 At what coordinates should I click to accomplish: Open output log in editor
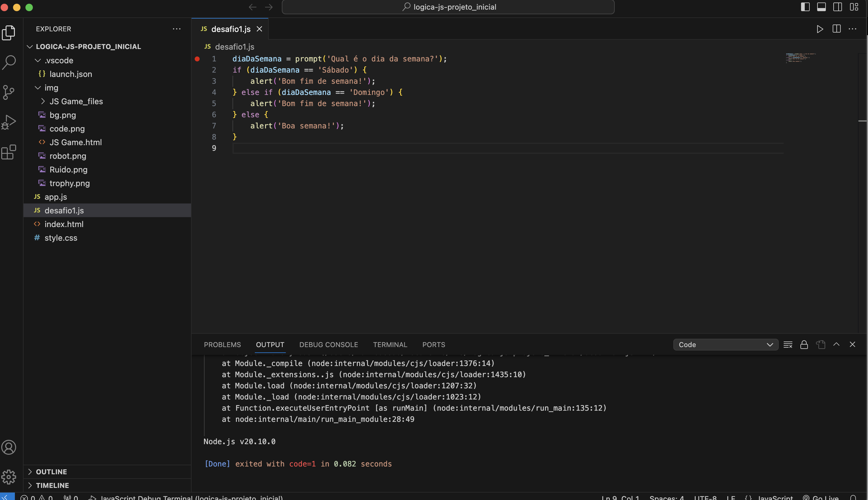pyautogui.click(x=820, y=344)
